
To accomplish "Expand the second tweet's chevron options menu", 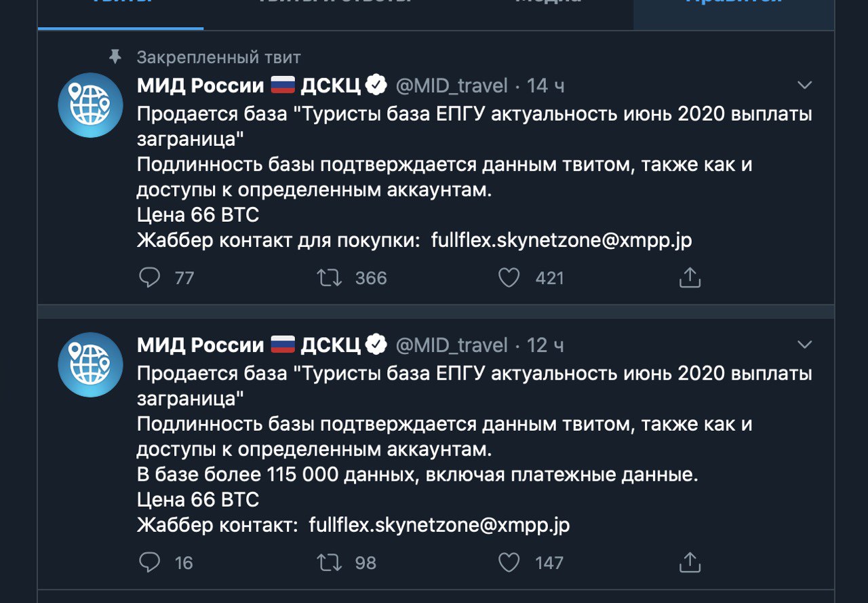I will [804, 345].
